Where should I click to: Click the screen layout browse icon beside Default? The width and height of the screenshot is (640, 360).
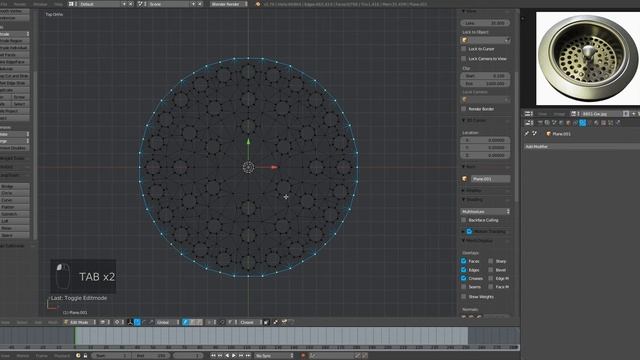(x=71, y=4)
